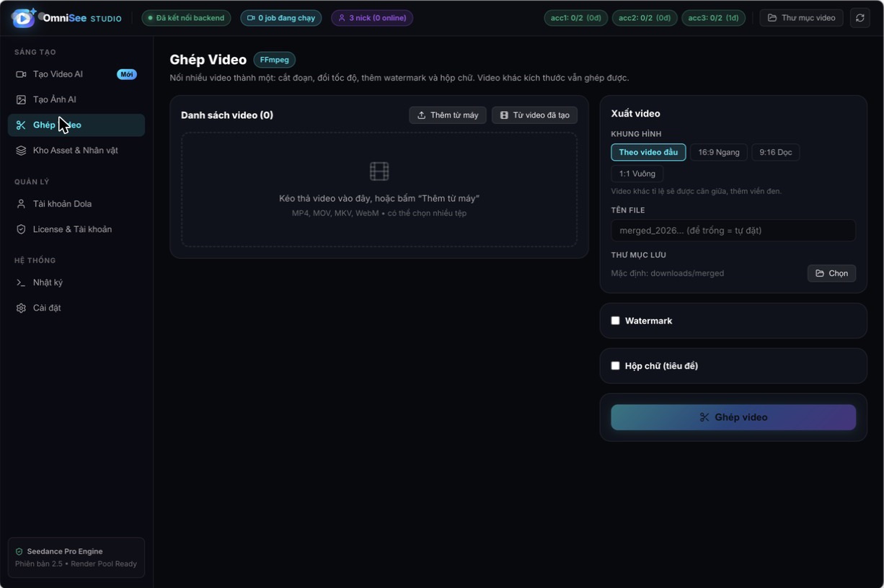Click the film strip icon in drop zone
This screenshot has width=884, height=588.
click(379, 171)
